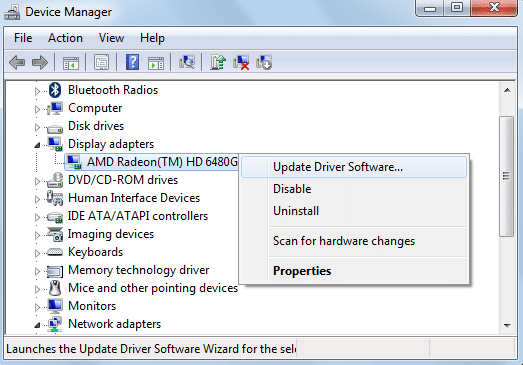Expand the Disk drives node arrow
This screenshot has height=365, width=523.
pos(37,127)
